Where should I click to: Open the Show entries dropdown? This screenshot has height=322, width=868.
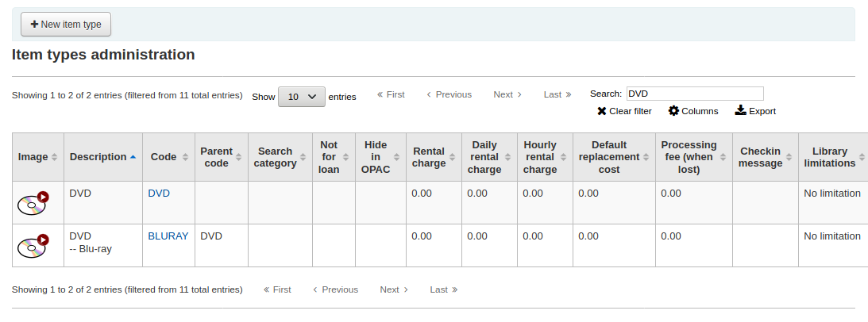coord(301,97)
